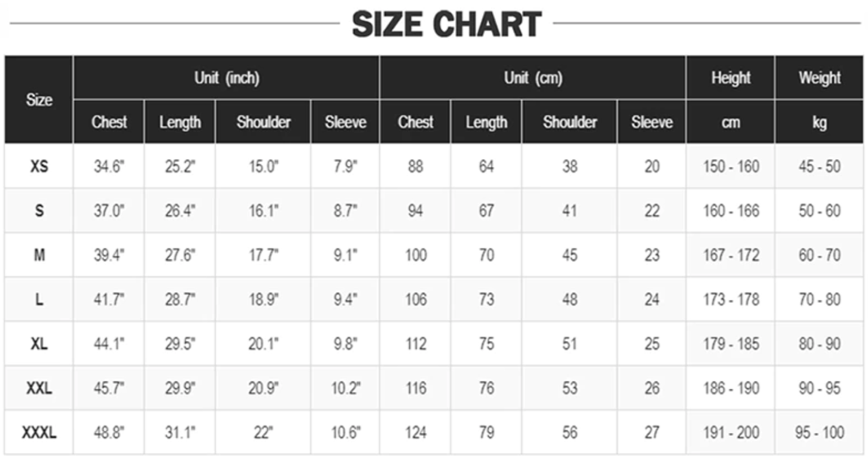Image resolution: width=868 pixels, height=456 pixels.
Task: Click the XS size row label
Action: coord(39,167)
